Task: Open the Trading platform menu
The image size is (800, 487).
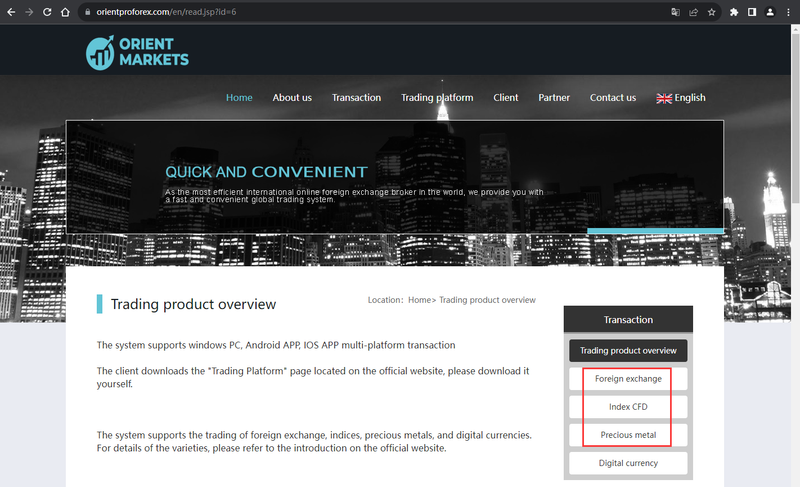Action: (437, 97)
